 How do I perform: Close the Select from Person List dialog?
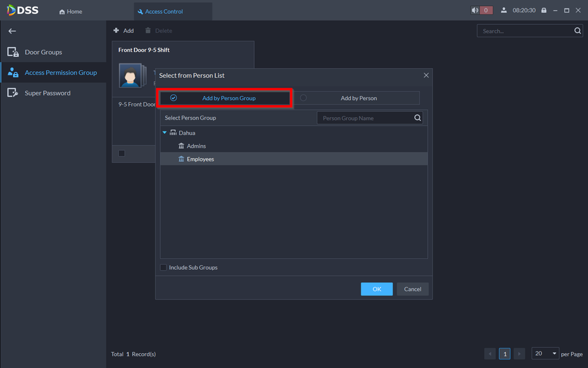426,75
